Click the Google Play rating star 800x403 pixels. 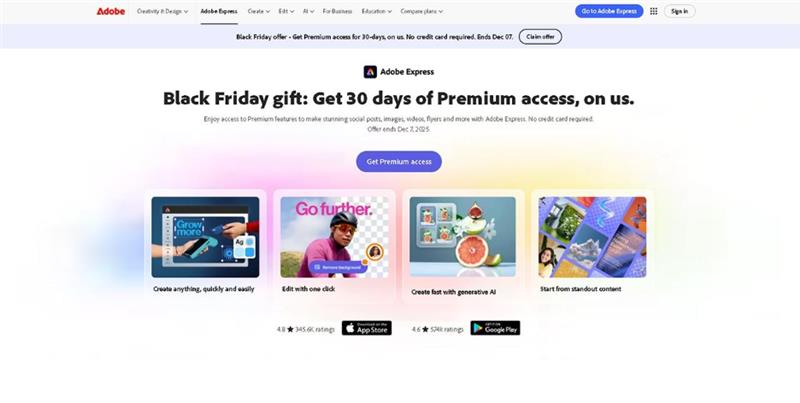click(x=425, y=330)
